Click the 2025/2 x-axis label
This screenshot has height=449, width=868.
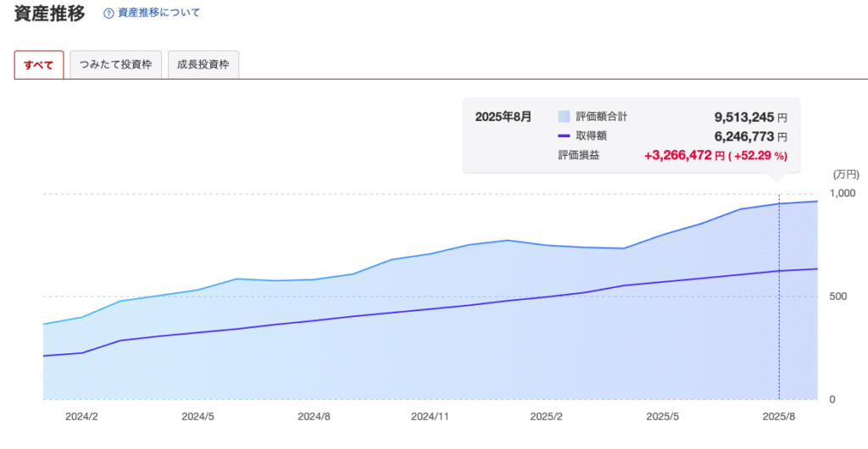point(547,417)
